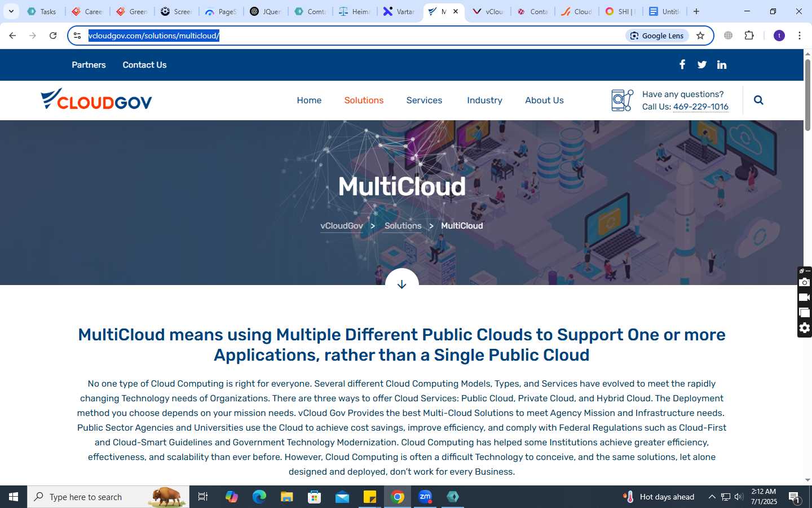The height and width of the screenshot is (508, 812).
Task: Switch to the Untitled document tab
Action: tap(664, 11)
